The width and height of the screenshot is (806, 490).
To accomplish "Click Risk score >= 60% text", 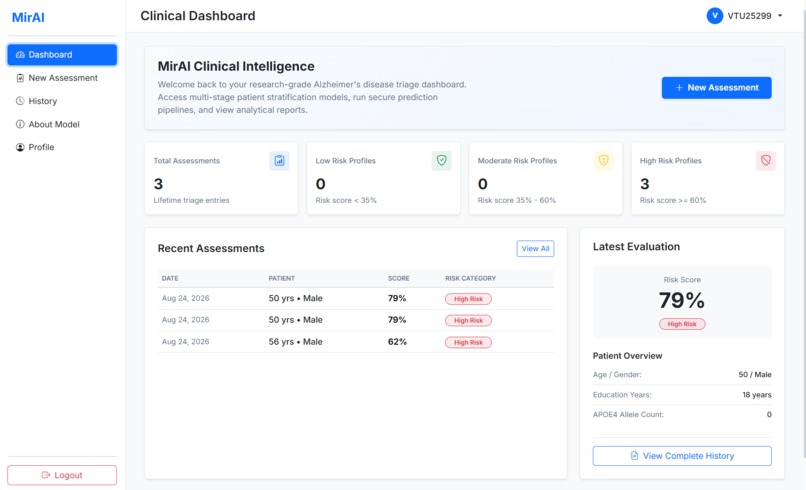I will (673, 201).
